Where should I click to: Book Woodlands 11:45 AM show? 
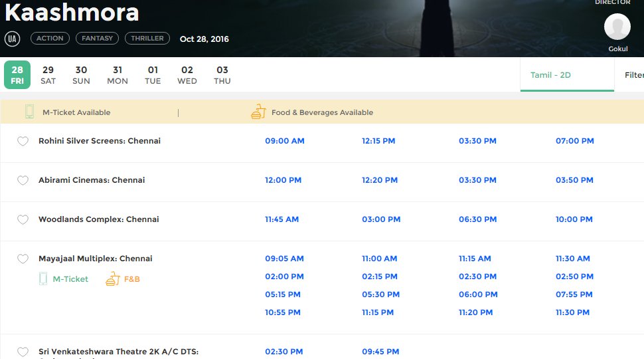[282, 219]
